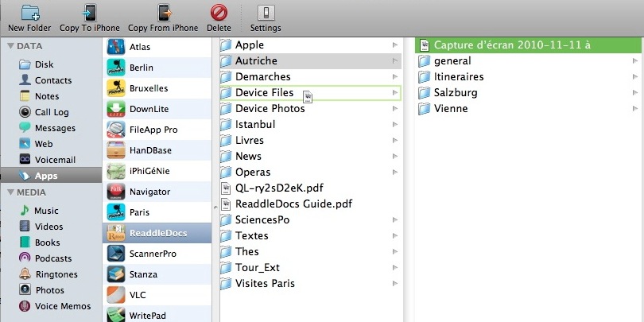Select Messages in the sidebar
644x322 pixels.
[x=55, y=128]
